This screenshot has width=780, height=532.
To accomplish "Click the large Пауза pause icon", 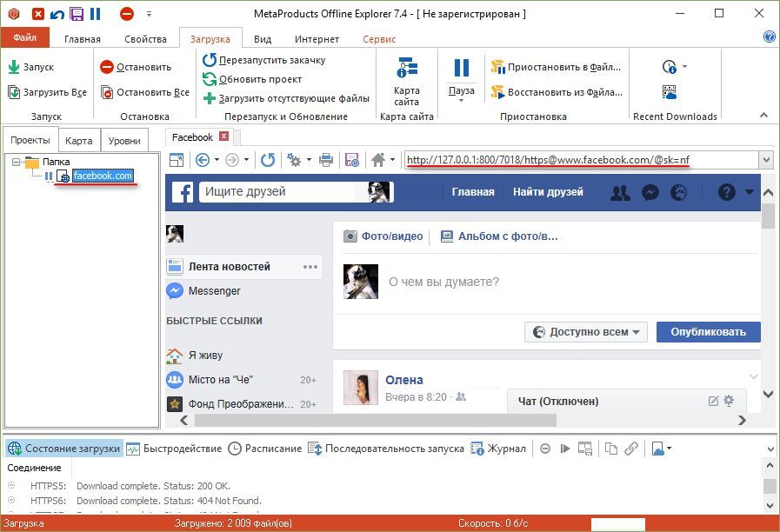I will [x=461, y=68].
